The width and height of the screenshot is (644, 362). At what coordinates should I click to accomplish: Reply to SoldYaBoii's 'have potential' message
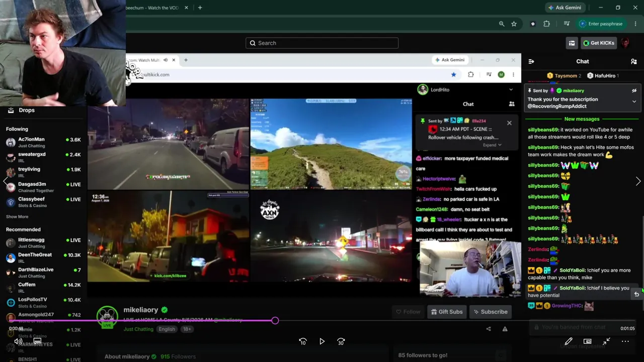[x=636, y=294]
